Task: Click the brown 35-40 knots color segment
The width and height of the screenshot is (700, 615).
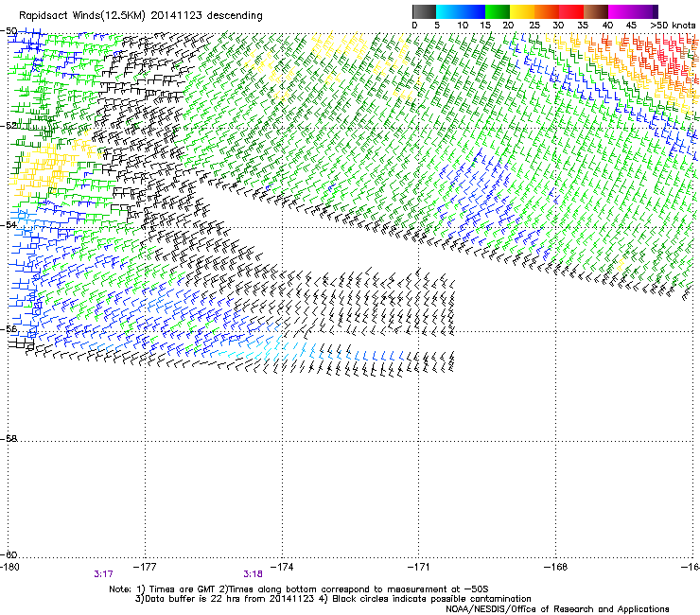Action: pos(596,11)
